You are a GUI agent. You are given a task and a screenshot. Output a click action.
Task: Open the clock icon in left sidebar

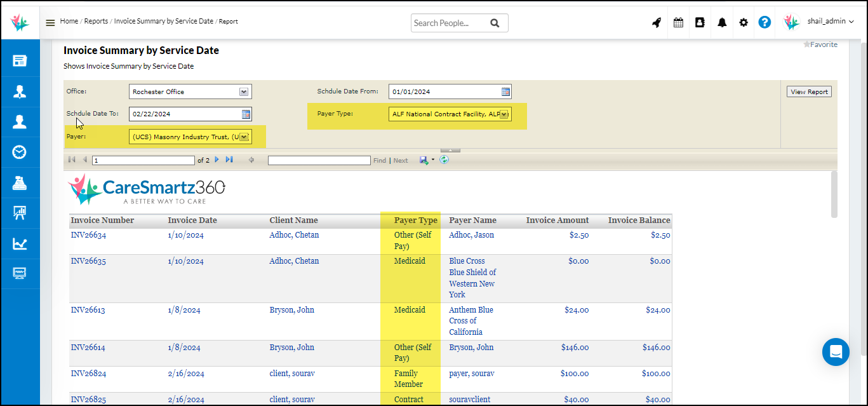[x=20, y=152]
